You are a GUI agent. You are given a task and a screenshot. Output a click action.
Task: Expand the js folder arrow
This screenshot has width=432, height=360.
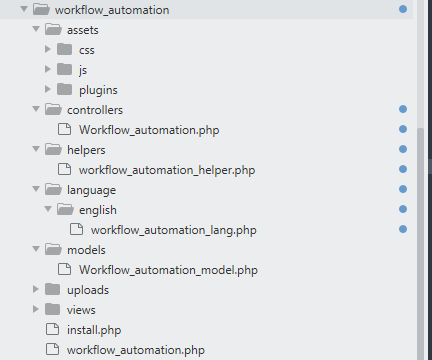tap(48, 69)
